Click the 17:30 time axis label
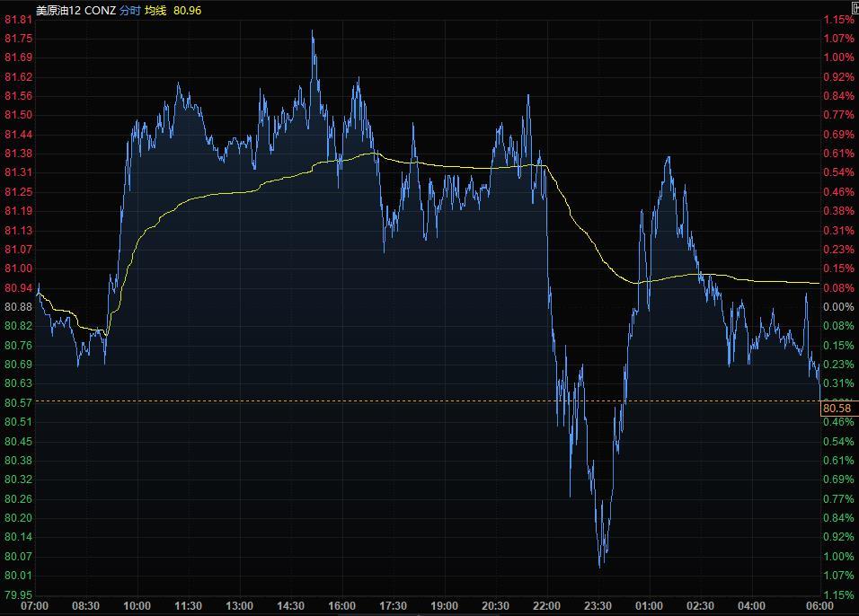The width and height of the screenshot is (859, 616). click(x=393, y=606)
